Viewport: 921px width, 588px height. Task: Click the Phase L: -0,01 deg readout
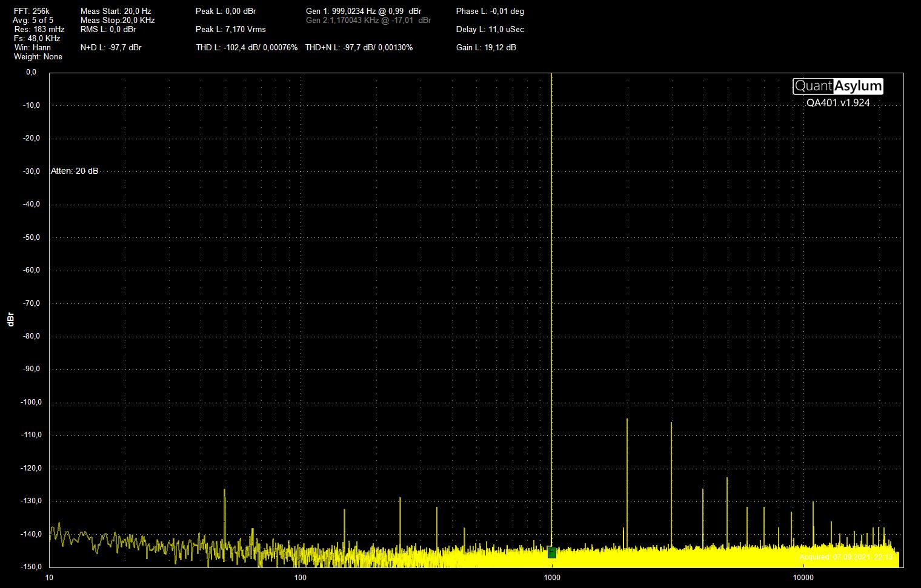[x=490, y=11]
